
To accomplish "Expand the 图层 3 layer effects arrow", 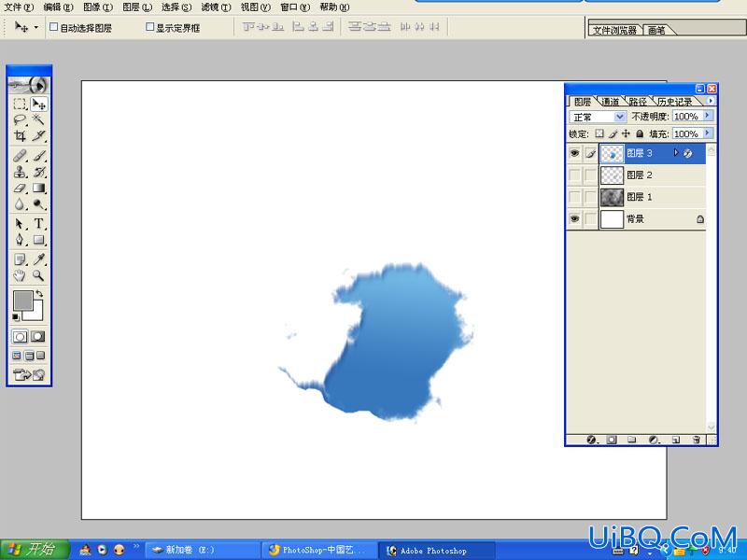I will click(x=675, y=153).
